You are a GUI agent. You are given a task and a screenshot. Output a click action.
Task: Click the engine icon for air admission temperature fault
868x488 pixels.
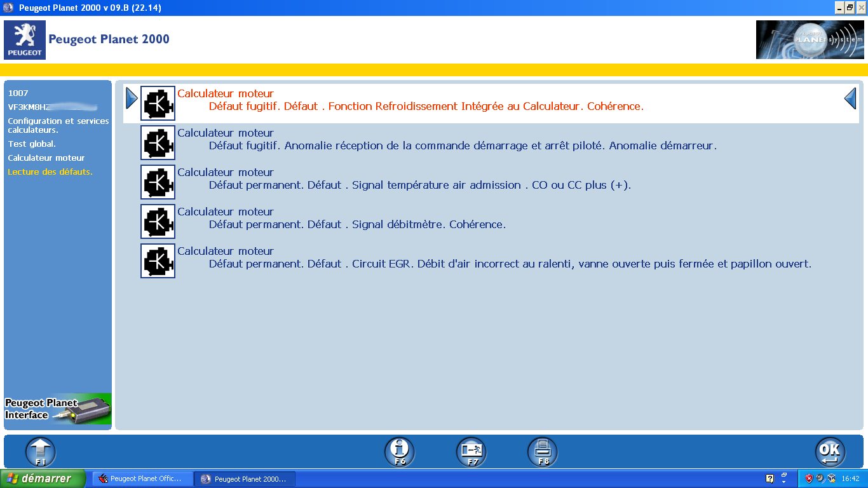(x=158, y=182)
